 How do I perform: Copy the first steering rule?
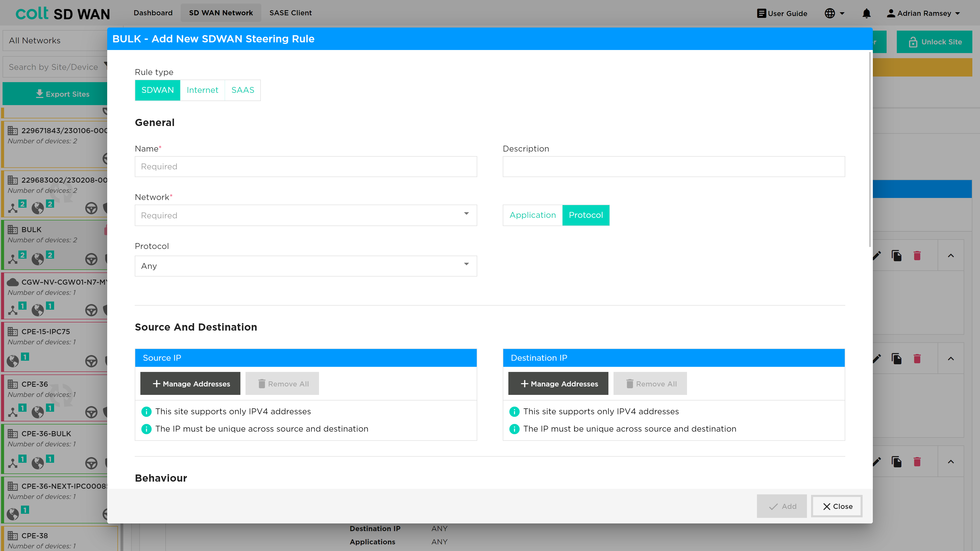(x=897, y=256)
